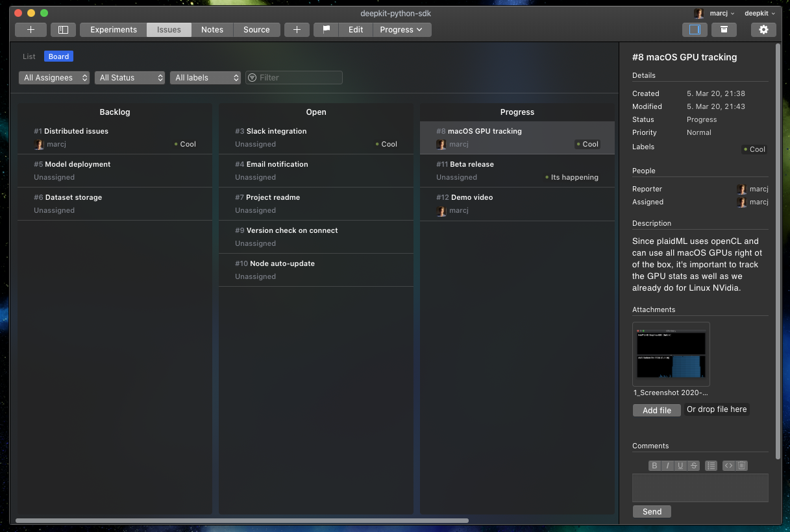Open issue #5 Model deployment
790x532 pixels.
coord(115,171)
